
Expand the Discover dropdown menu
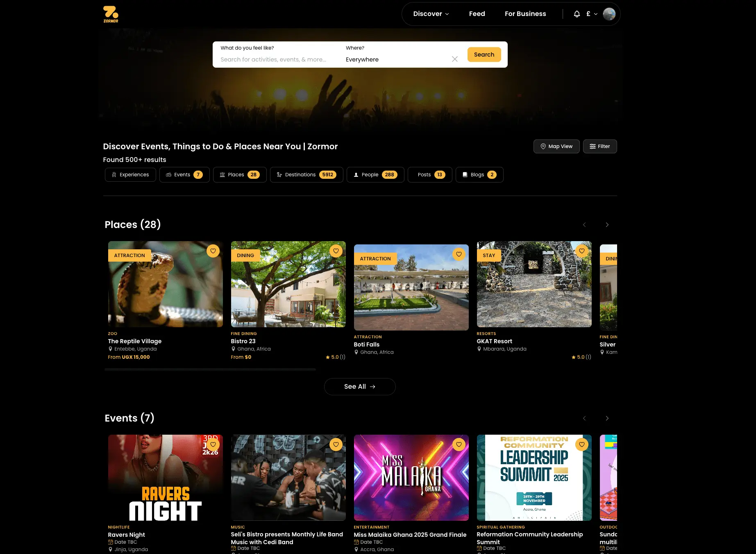coord(431,14)
